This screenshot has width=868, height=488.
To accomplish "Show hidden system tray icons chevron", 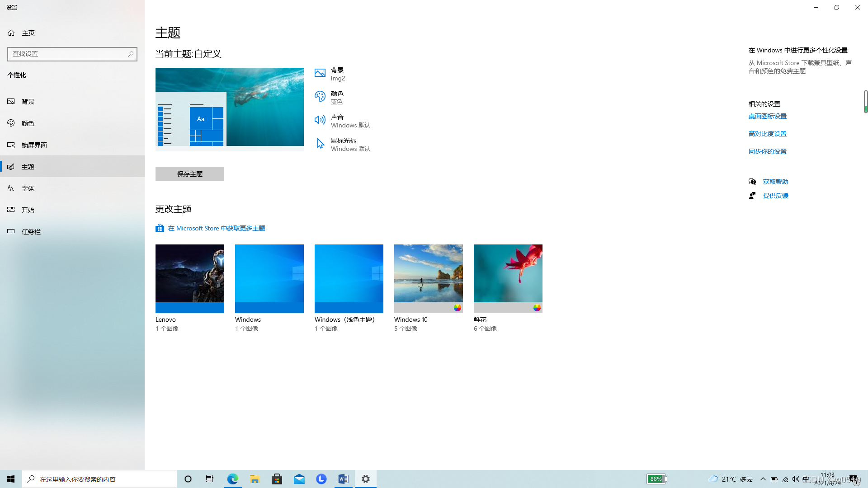I will [763, 479].
